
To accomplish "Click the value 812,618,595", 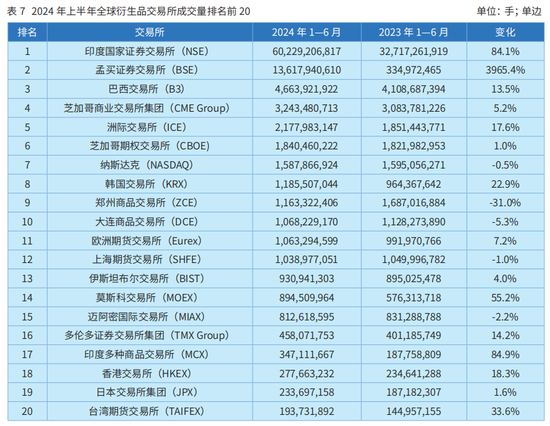I will tap(307, 317).
